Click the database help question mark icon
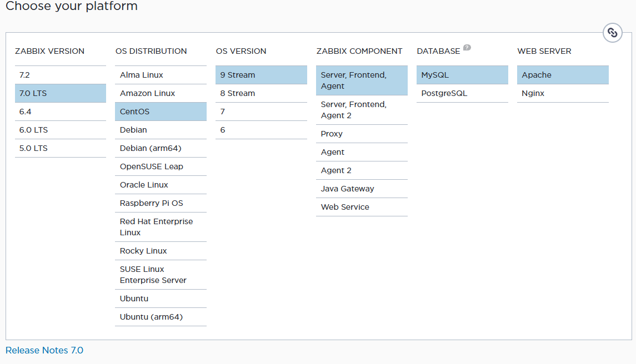Screen dimensions: 636x364 tap(467, 48)
